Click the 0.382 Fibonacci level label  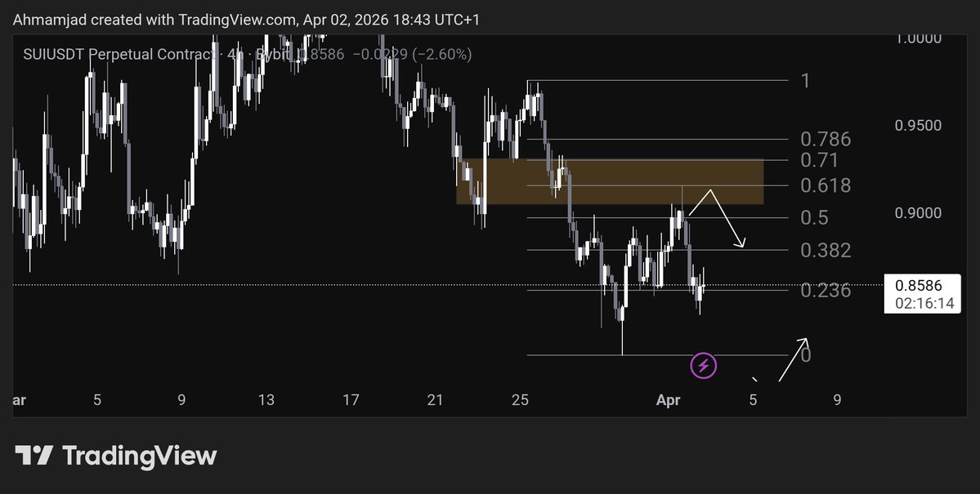tap(825, 250)
